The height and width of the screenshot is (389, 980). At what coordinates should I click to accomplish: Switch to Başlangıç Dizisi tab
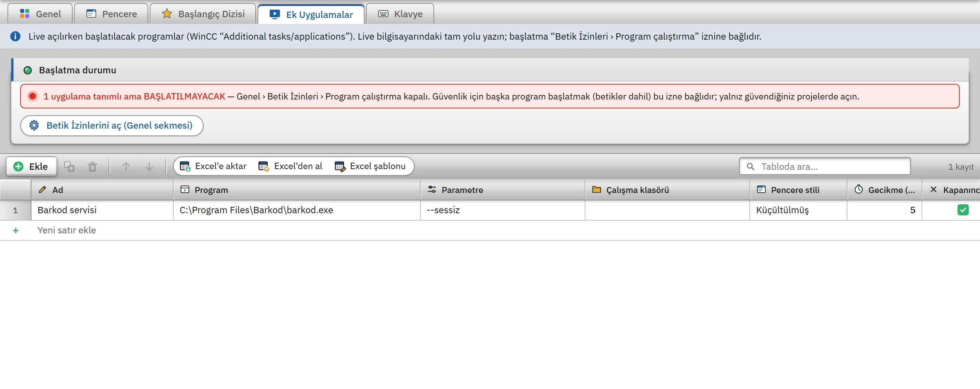pyautogui.click(x=203, y=14)
